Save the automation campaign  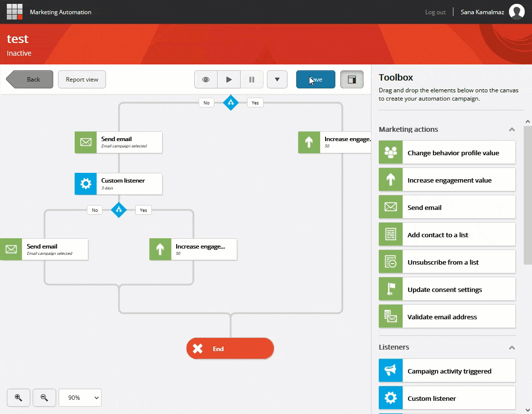click(315, 80)
